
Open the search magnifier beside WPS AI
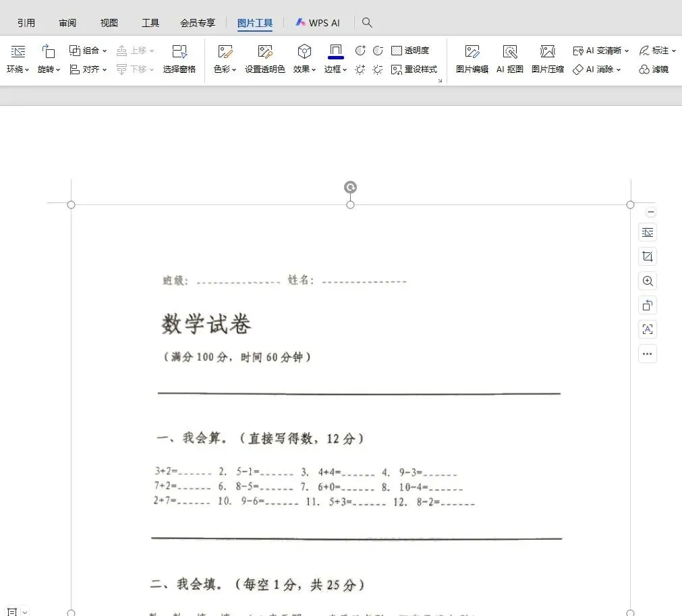tap(367, 22)
